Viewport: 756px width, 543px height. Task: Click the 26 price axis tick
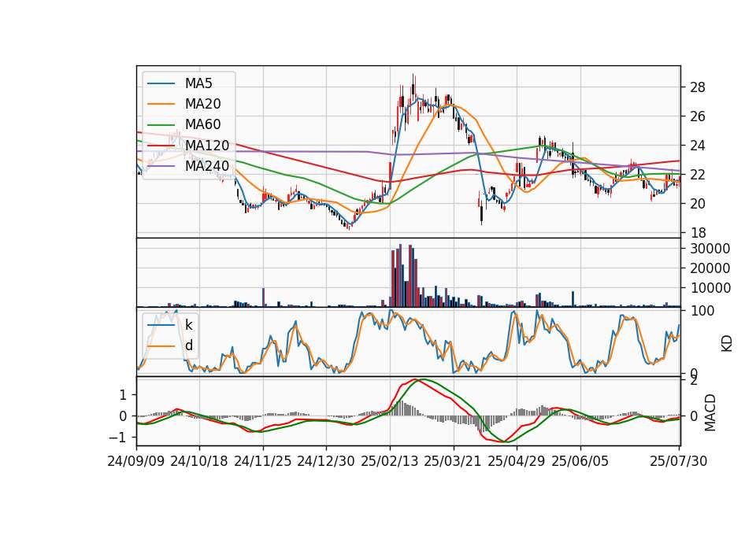698,116
